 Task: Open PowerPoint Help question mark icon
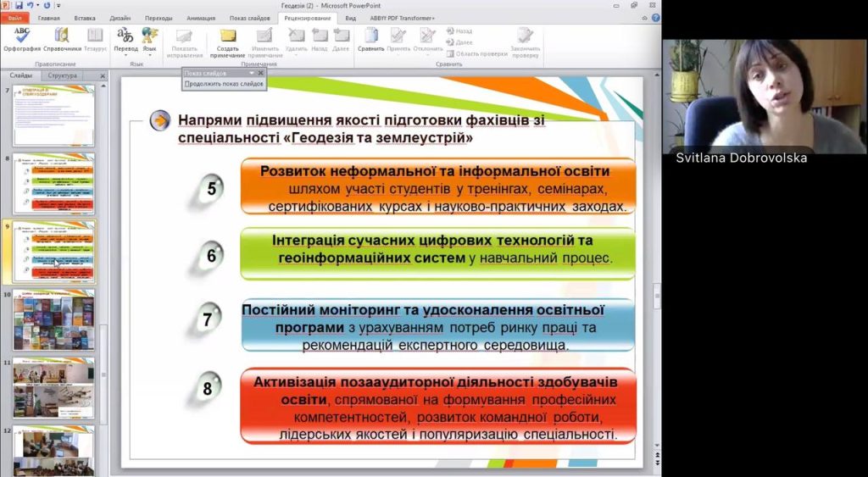click(x=656, y=17)
